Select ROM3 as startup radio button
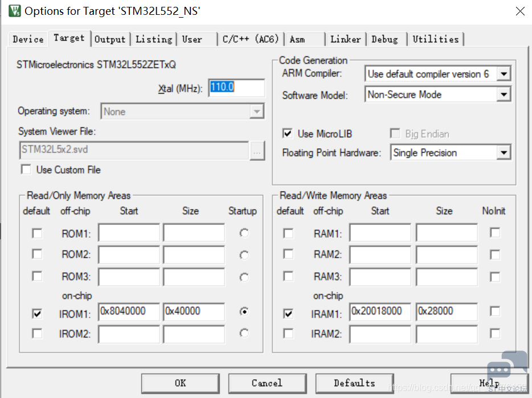 (x=244, y=278)
